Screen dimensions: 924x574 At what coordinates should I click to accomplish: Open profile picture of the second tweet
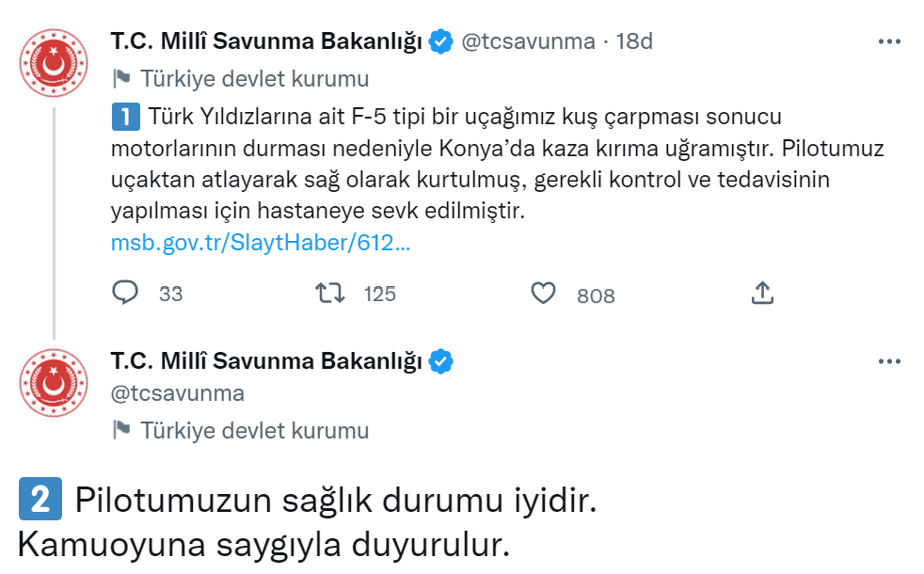pyautogui.click(x=54, y=382)
